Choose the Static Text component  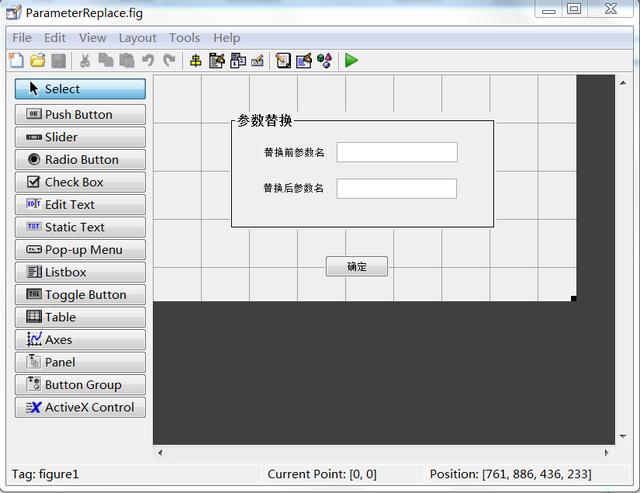point(80,227)
